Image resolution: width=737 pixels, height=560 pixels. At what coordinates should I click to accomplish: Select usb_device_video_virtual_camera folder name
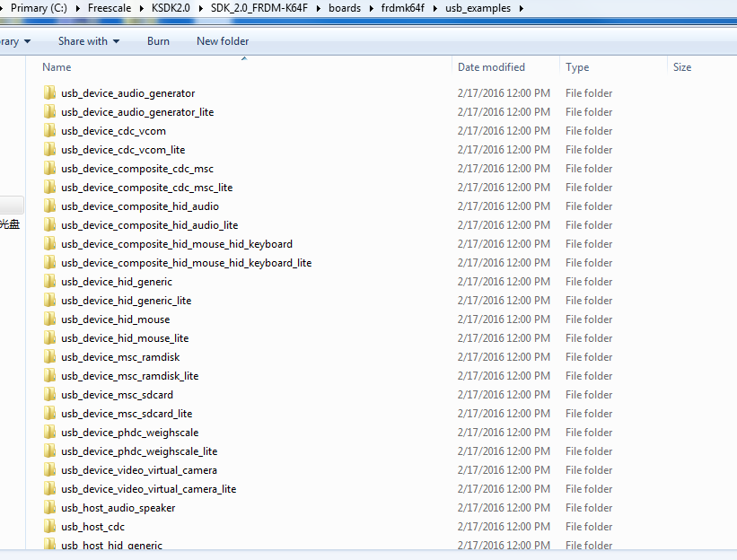click(139, 470)
